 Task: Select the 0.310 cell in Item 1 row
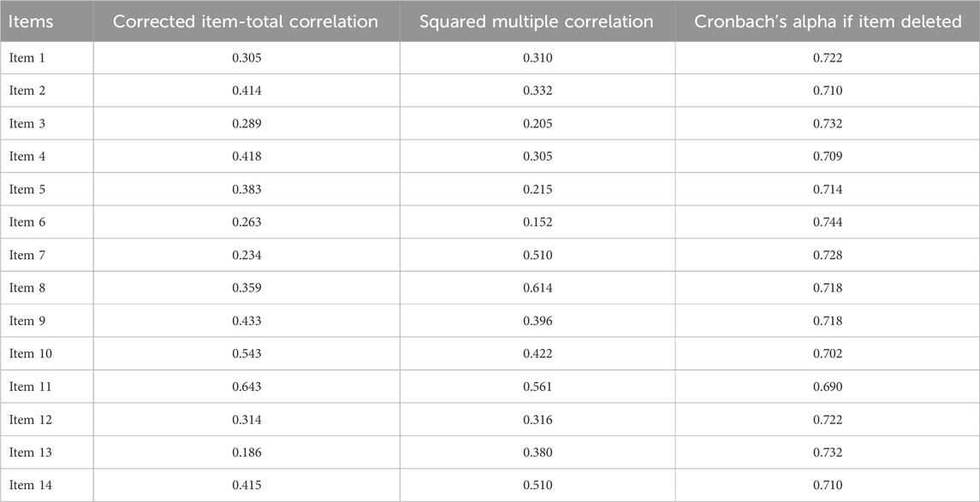pyautogui.click(x=538, y=58)
